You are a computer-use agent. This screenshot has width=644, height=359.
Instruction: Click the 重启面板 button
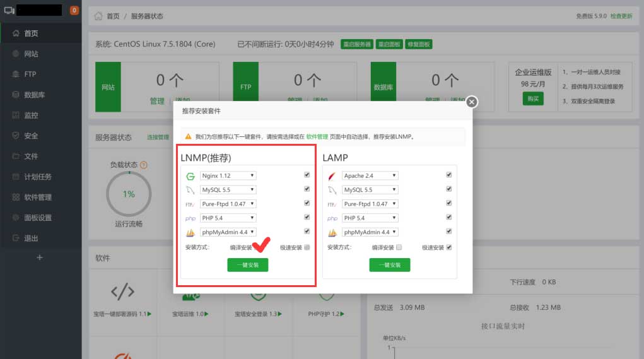[x=389, y=44]
